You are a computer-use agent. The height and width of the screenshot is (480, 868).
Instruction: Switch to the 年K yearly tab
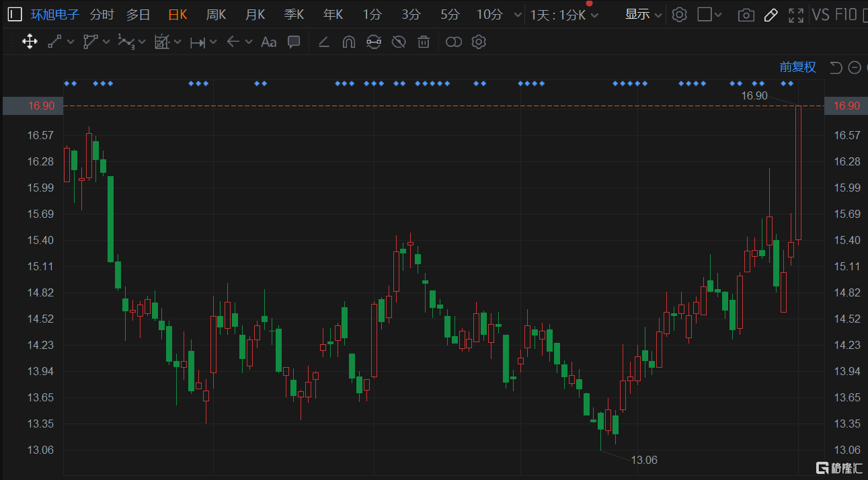(x=333, y=15)
